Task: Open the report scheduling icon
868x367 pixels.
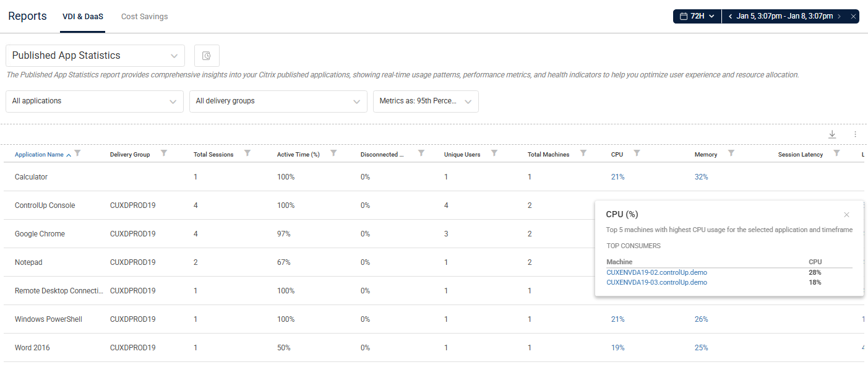Action: [207, 55]
